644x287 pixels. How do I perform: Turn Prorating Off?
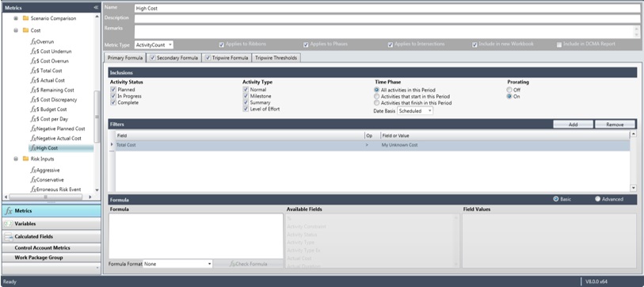tap(509, 90)
